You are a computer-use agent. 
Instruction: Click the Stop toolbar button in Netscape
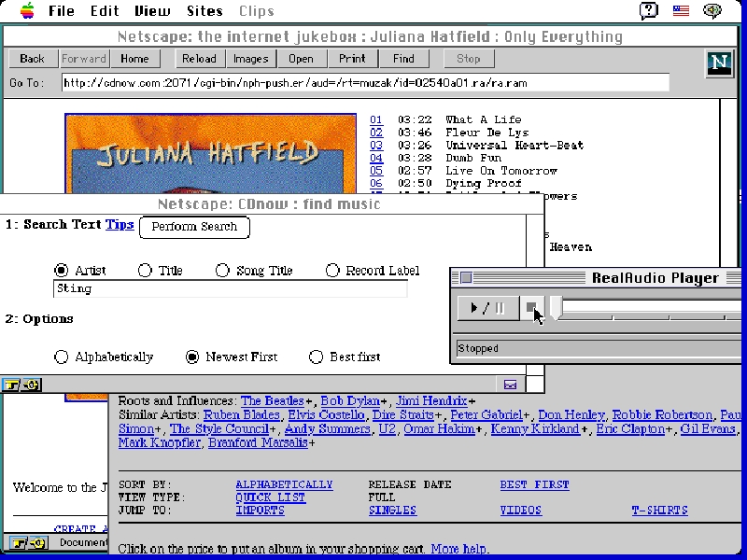(x=469, y=59)
